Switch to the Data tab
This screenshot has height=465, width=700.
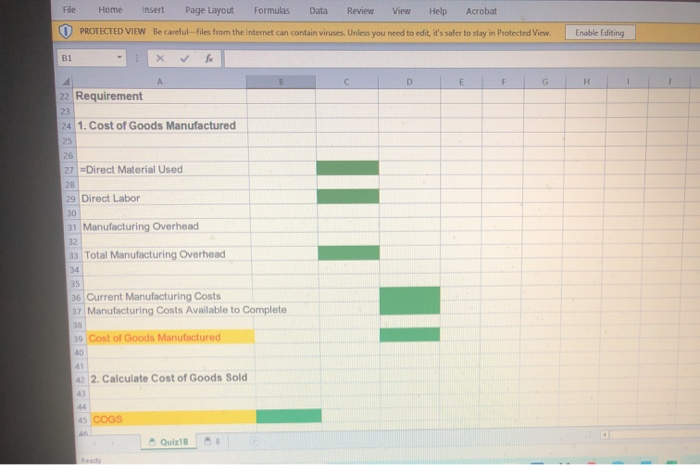point(318,11)
